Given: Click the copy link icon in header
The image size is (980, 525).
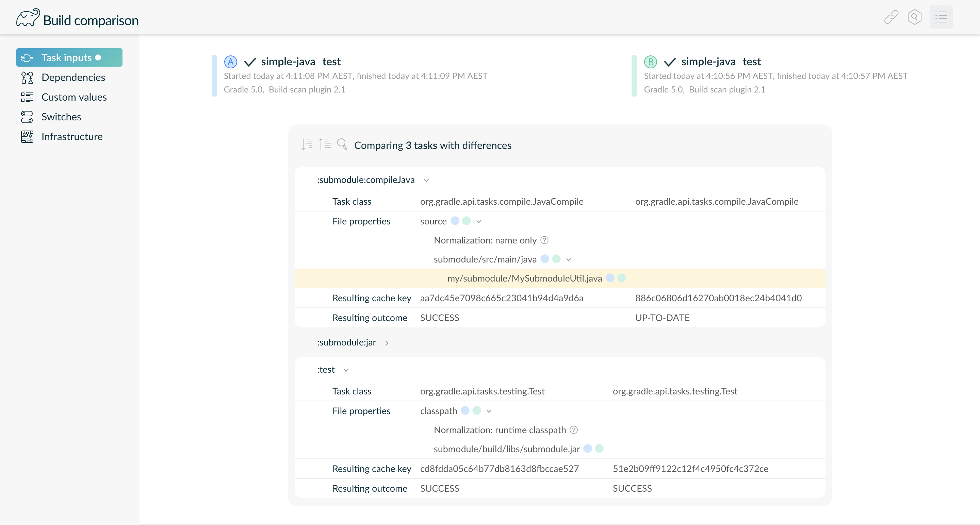Looking at the screenshot, I should coord(891,17).
